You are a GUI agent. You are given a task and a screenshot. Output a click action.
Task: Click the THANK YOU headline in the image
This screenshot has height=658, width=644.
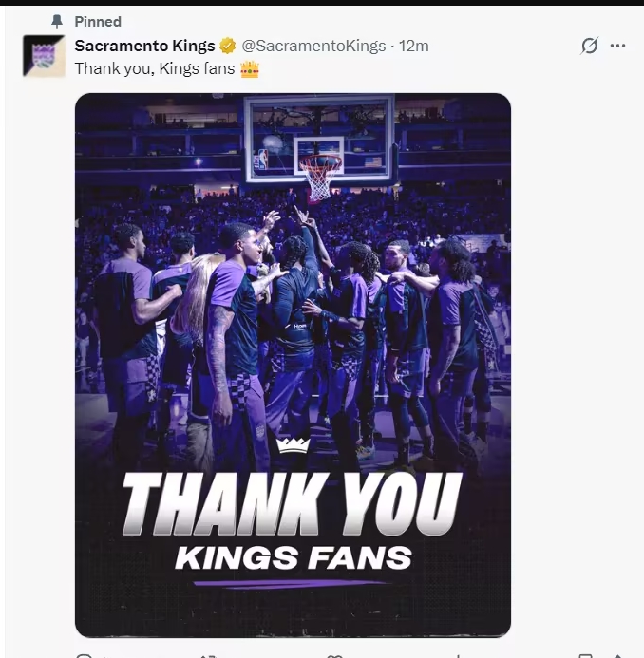point(293,504)
